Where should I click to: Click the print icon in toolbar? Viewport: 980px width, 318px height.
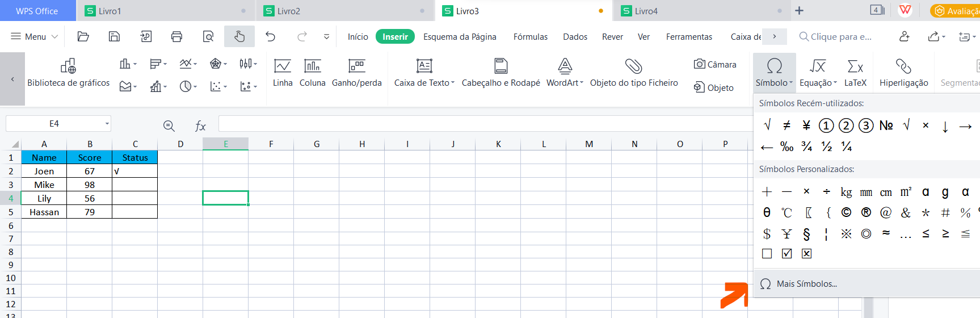(x=176, y=37)
